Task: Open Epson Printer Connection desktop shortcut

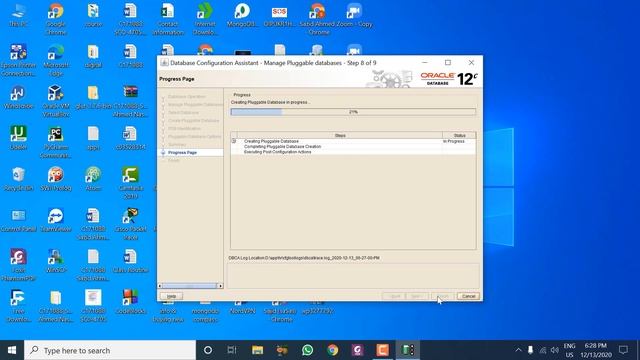Action: (18, 60)
